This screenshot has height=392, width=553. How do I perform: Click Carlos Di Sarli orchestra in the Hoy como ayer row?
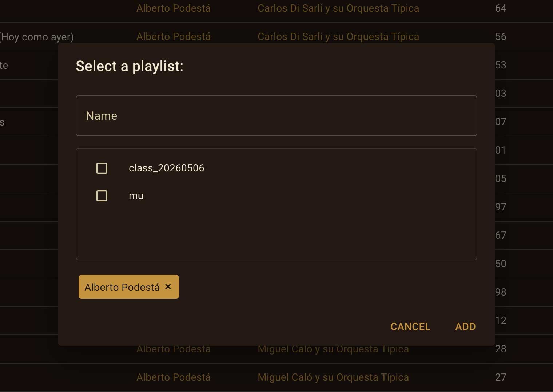[x=338, y=36]
